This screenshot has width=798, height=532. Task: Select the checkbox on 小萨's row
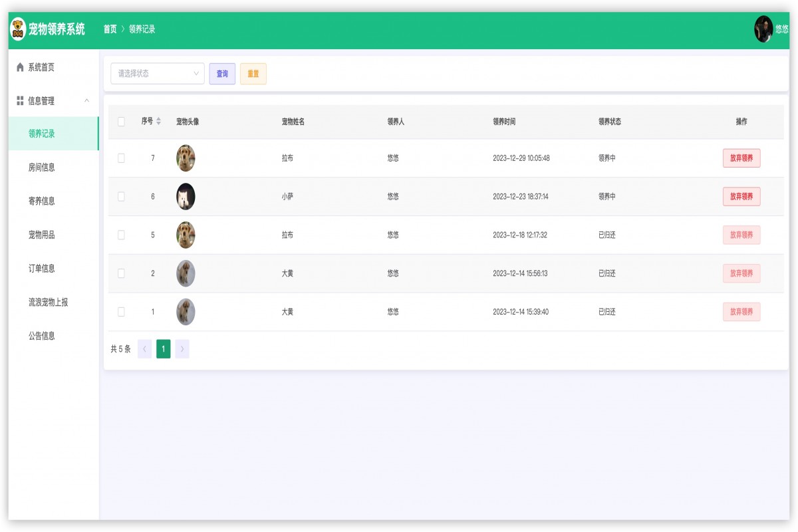(122, 196)
